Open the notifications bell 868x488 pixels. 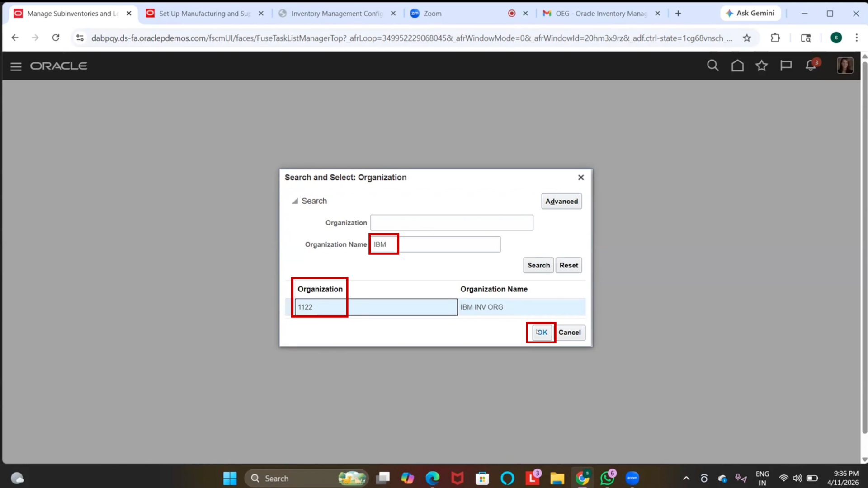point(811,66)
